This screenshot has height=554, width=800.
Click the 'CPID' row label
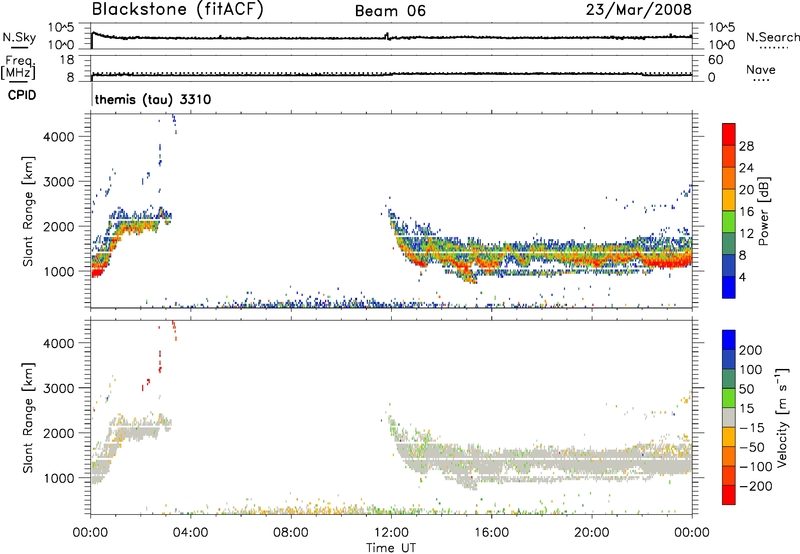(x=22, y=95)
